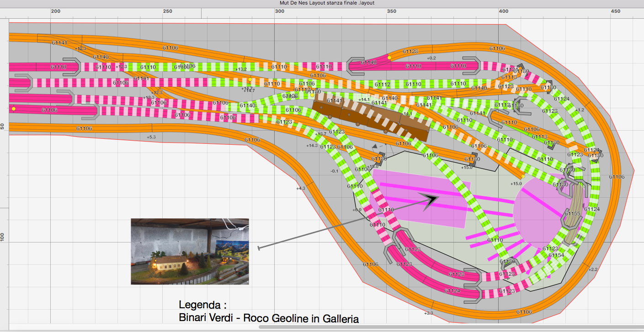Click the green track piece labeled 61154
This screenshot has width=644, height=332.
[556, 255]
